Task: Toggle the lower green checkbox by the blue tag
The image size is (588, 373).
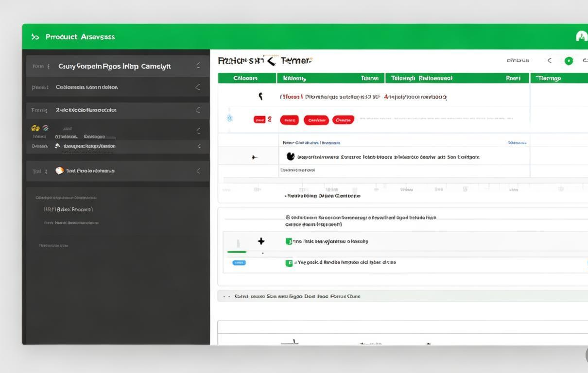Action: [289, 263]
